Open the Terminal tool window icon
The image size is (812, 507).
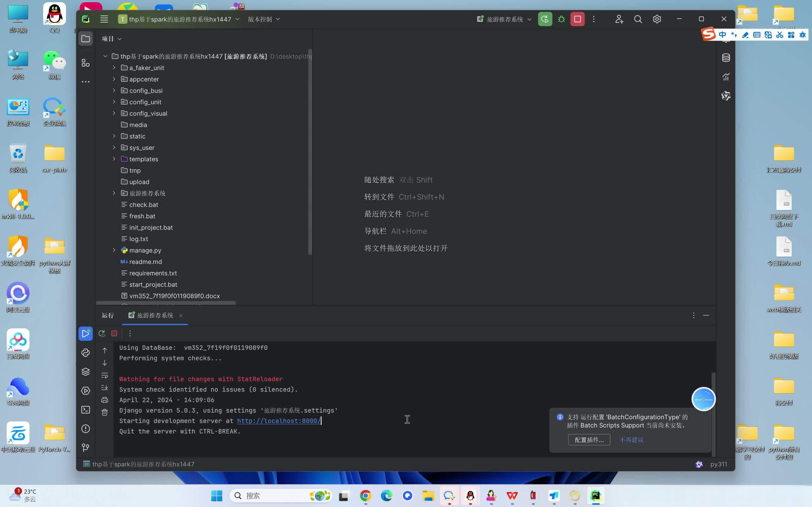pyautogui.click(x=86, y=409)
